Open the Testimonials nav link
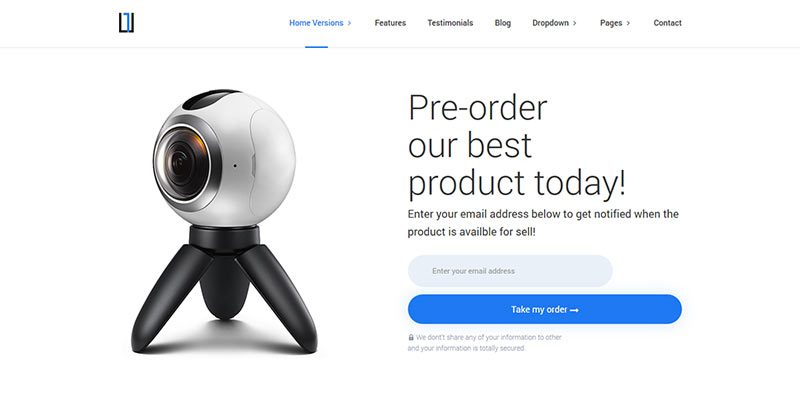This screenshot has width=800, height=400. [x=450, y=23]
